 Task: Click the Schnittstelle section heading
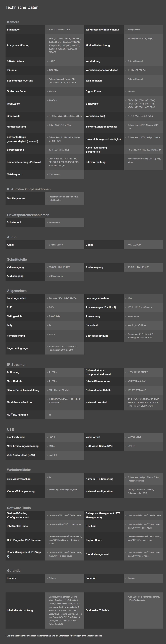pos(17,259)
